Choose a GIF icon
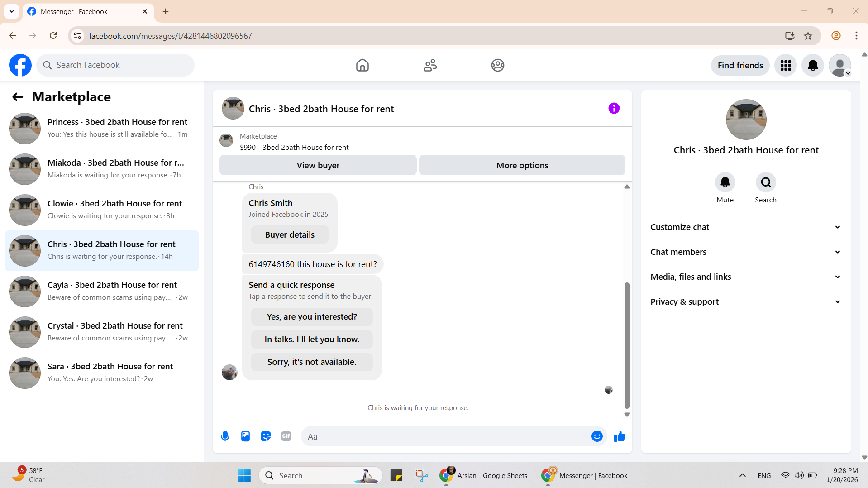 pos(286,436)
